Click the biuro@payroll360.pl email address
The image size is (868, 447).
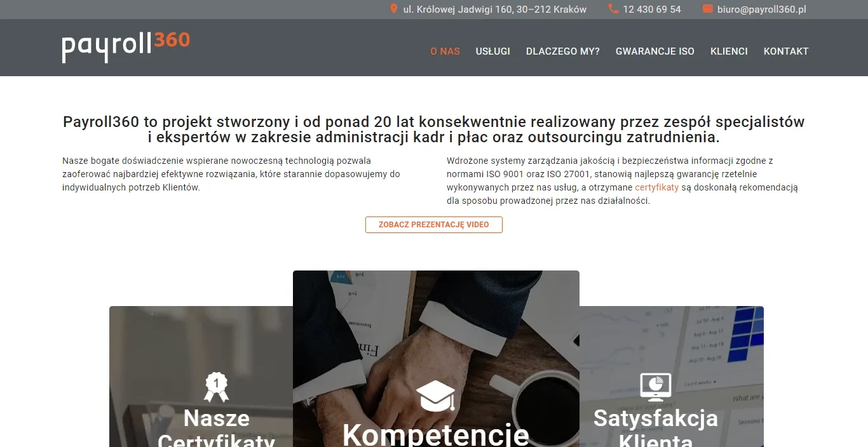pyautogui.click(x=762, y=10)
